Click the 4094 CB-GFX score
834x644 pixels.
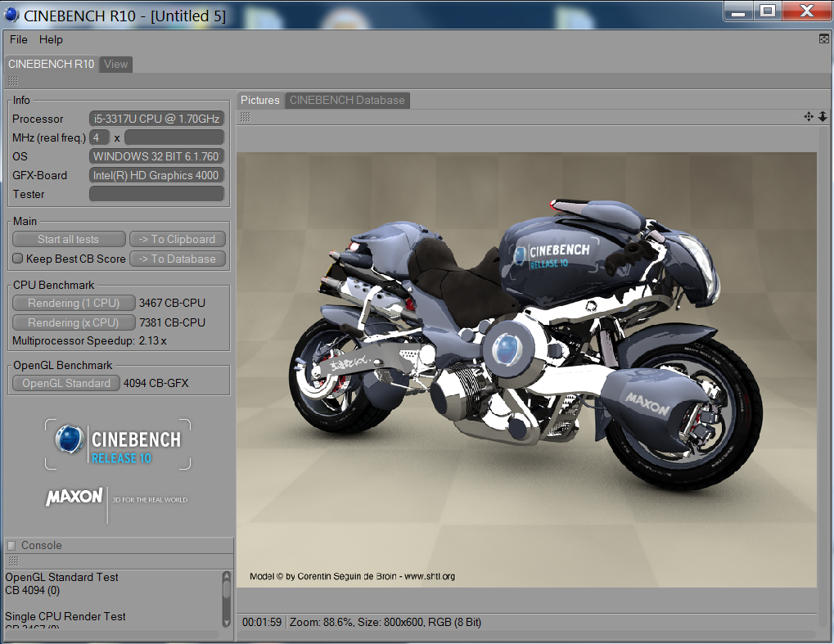click(156, 384)
